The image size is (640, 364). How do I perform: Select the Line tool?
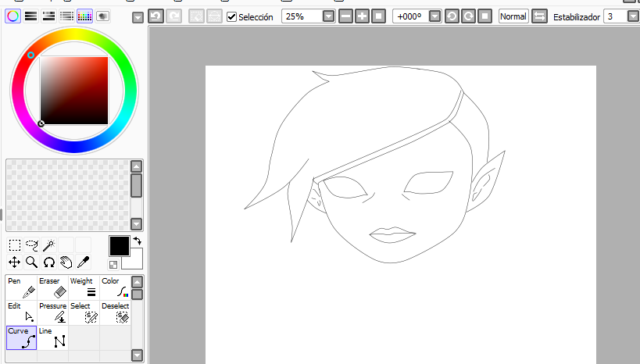pyautogui.click(x=52, y=337)
